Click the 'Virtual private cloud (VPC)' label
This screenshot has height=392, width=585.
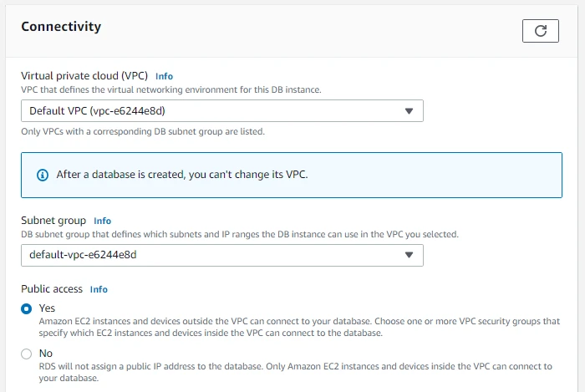[x=84, y=76]
